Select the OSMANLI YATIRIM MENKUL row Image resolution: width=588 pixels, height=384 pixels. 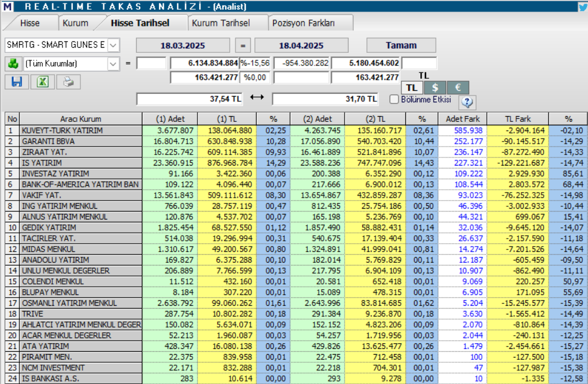click(x=296, y=304)
